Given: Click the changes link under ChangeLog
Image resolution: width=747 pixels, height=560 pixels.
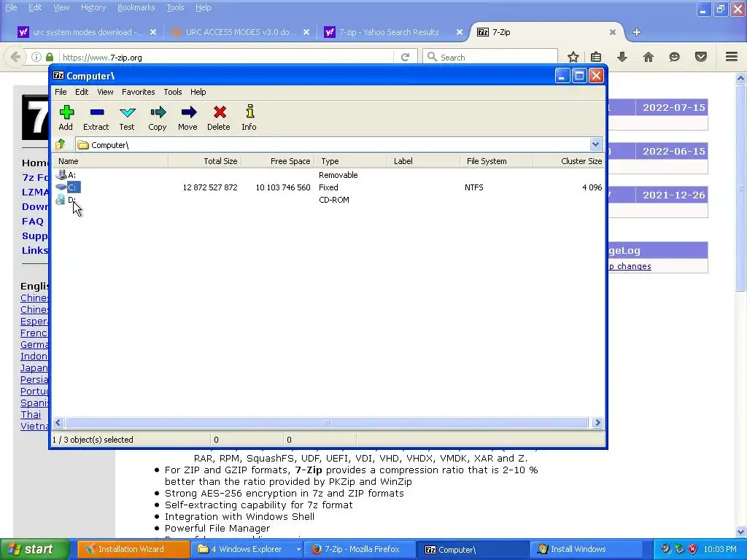Looking at the screenshot, I should pos(630,266).
